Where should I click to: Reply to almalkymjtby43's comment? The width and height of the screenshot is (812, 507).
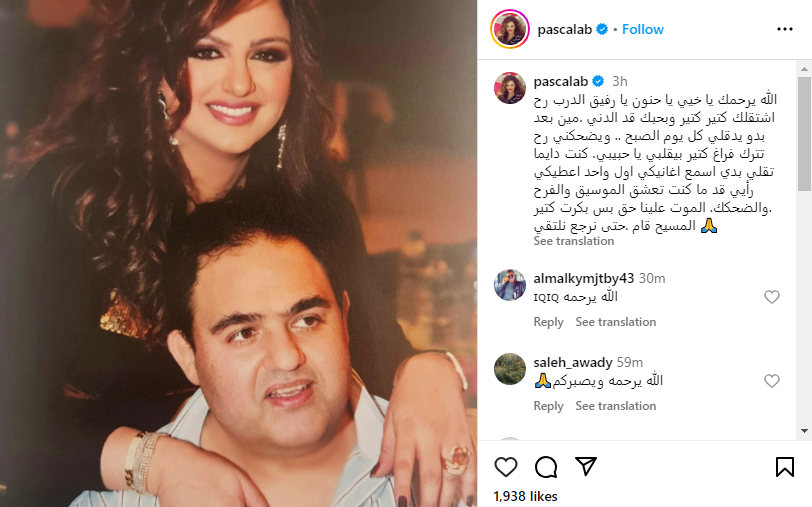click(x=548, y=322)
